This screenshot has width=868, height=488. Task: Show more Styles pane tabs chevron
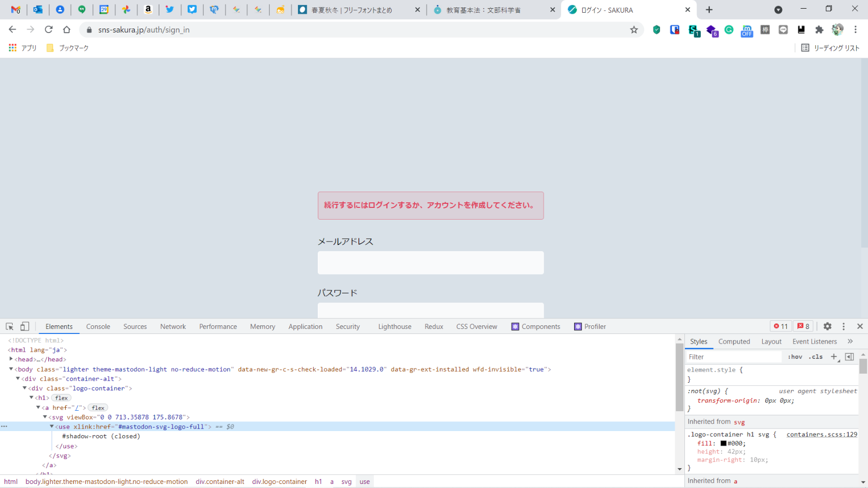click(850, 342)
